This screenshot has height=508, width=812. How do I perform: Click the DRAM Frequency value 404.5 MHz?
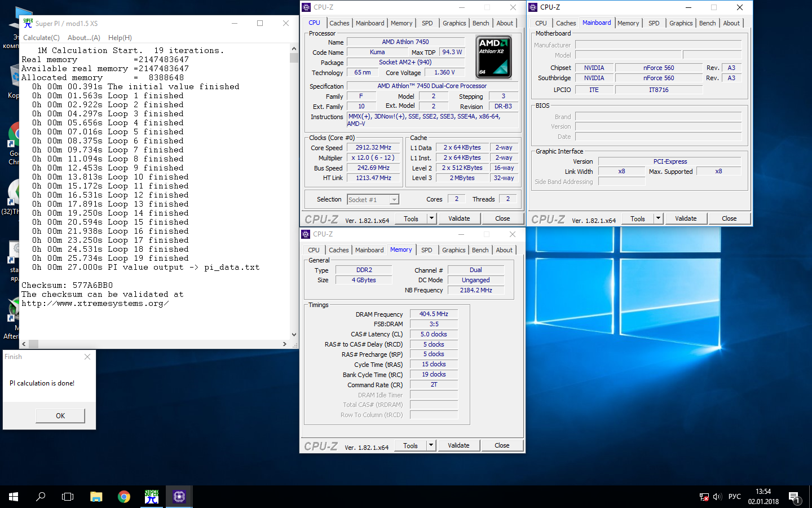434,314
